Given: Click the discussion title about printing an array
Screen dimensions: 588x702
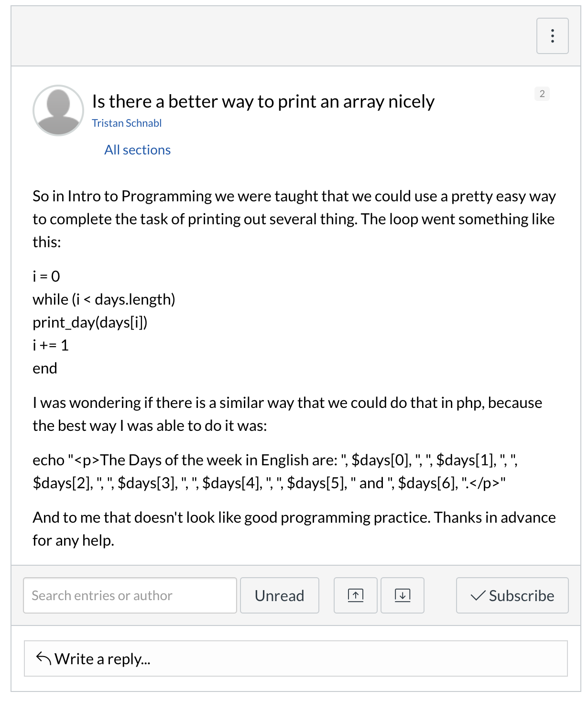Looking at the screenshot, I should point(263,102).
